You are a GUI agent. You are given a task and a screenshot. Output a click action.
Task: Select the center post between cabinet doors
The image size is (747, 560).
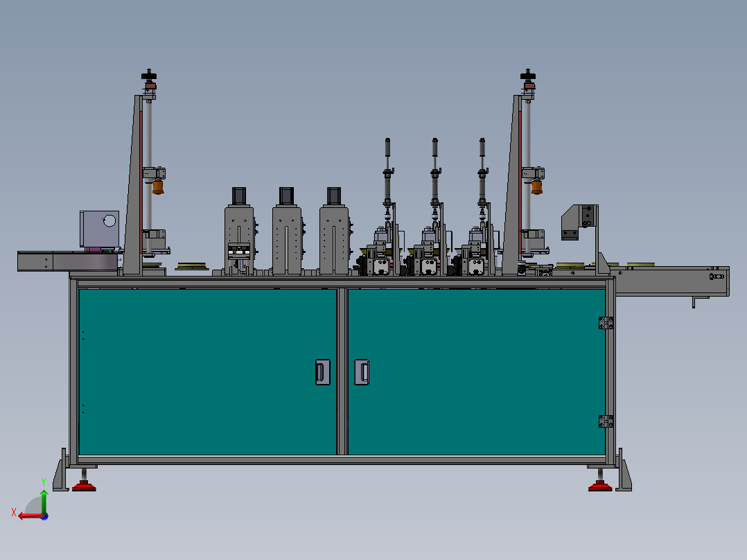pos(342,371)
